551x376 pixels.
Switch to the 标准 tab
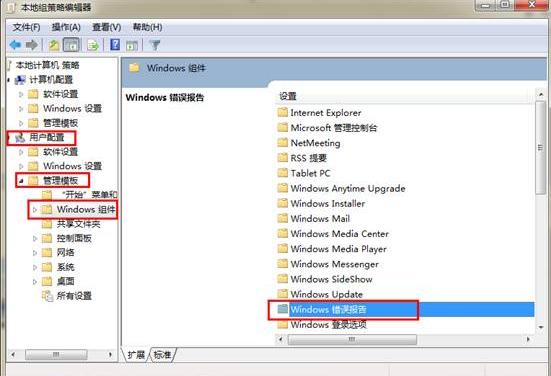pyautogui.click(x=163, y=355)
